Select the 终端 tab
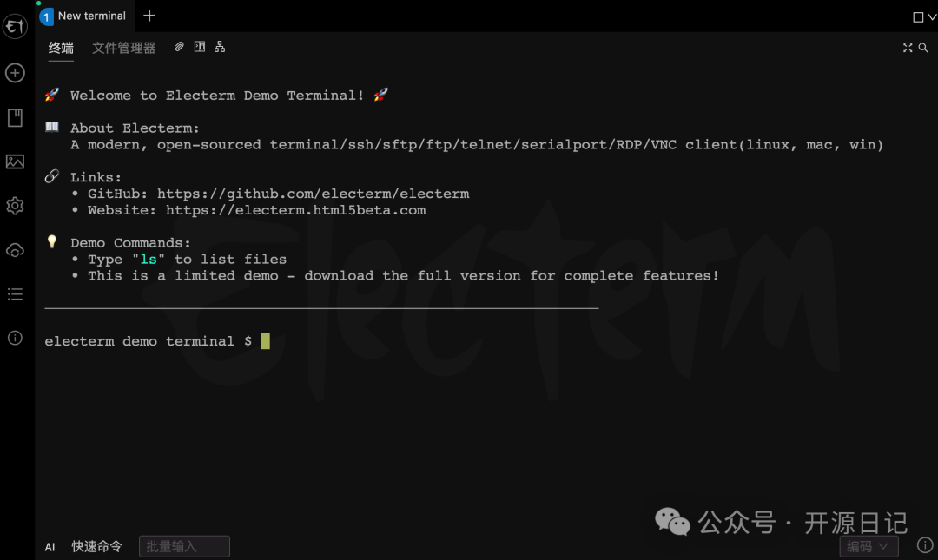 pyautogui.click(x=61, y=48)
